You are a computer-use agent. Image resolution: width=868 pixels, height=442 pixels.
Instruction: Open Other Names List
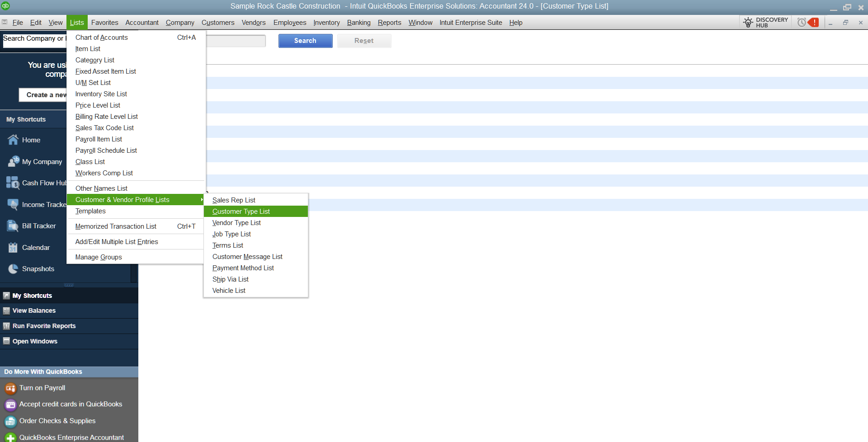tap(136, 188)
